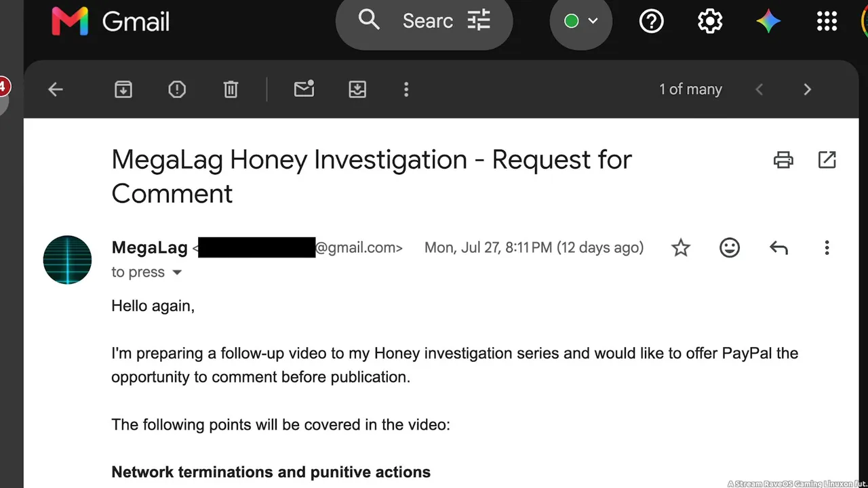Click the search magnifier icon

click(x=369, y=20)
